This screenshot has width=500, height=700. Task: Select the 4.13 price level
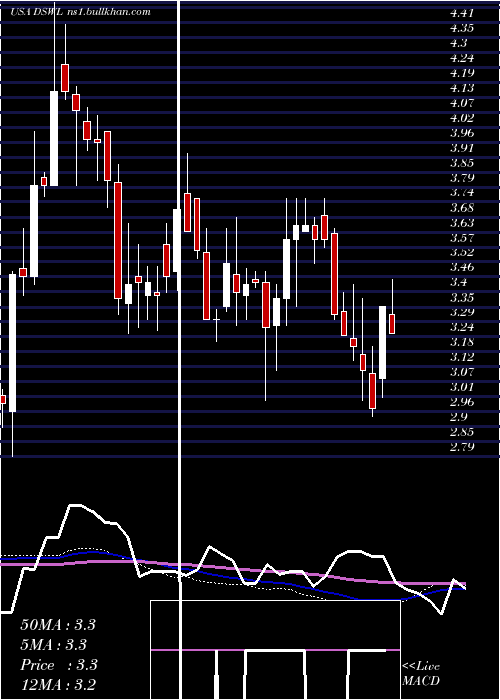click(x=462, y=88)
